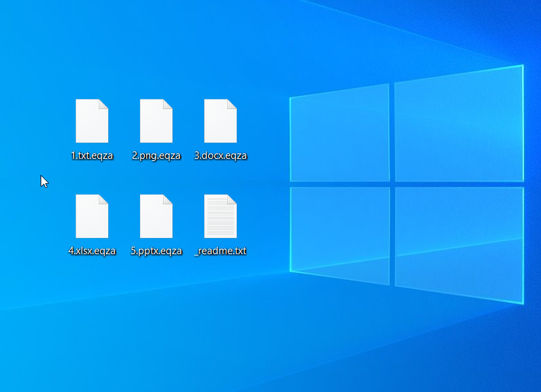Click the "3.docx.eqza" filename label
541x392 pixels.
coord(220,155)
